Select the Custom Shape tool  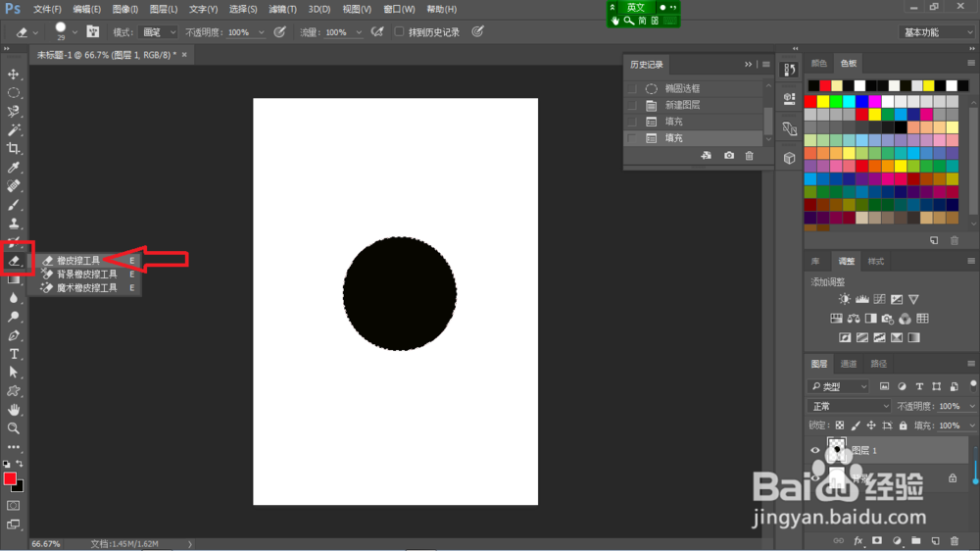pyautogui.click(x=13, y=391)
